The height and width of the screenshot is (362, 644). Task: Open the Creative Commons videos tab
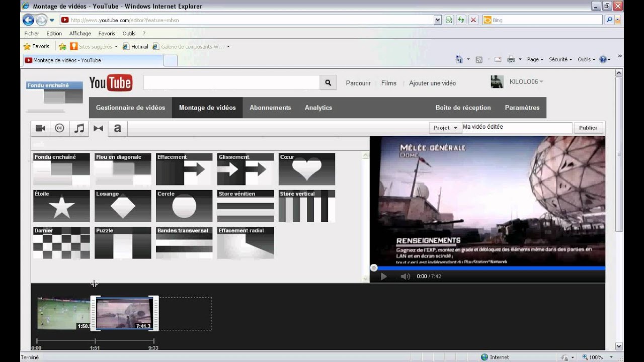(x=59, y=128)
